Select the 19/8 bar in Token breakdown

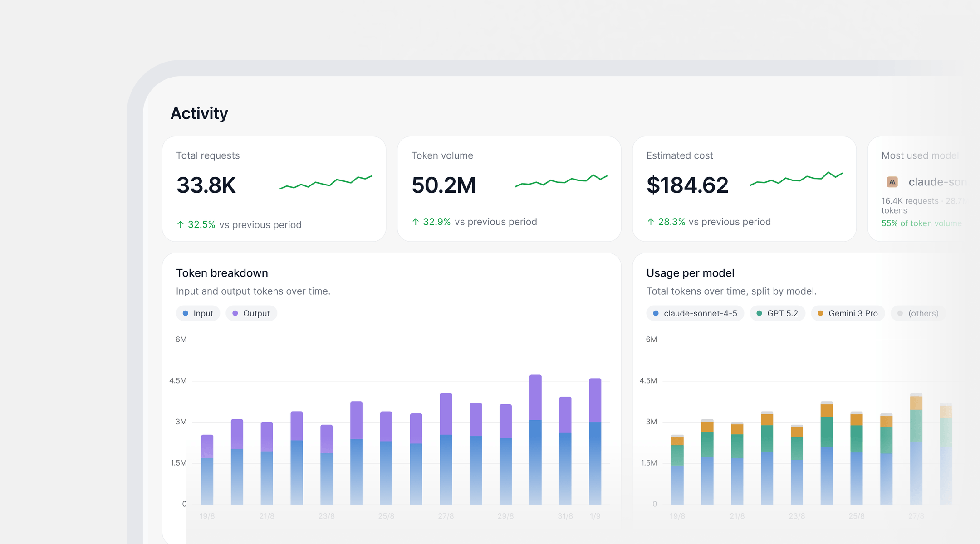tap(207, 470)
